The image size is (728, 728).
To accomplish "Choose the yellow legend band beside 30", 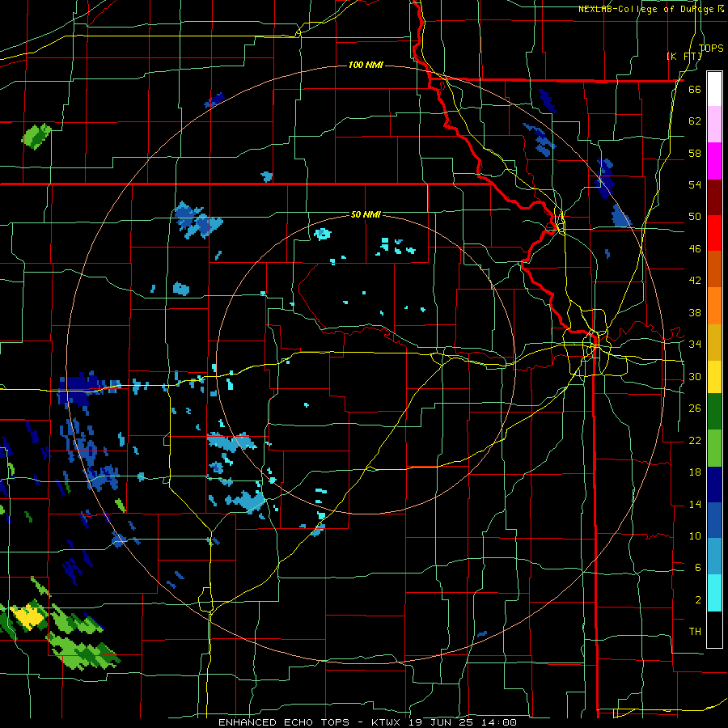I will tap(714, 377).
